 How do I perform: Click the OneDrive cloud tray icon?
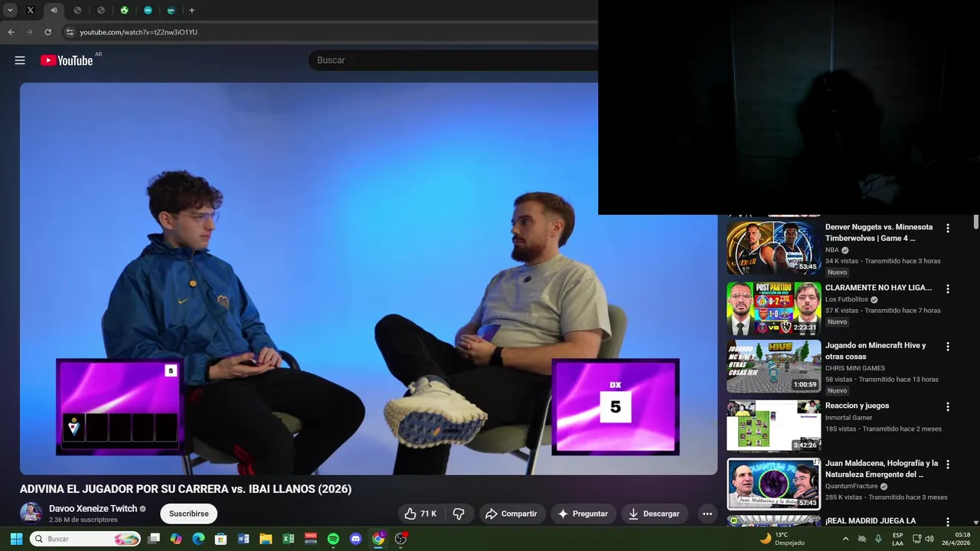862,539
